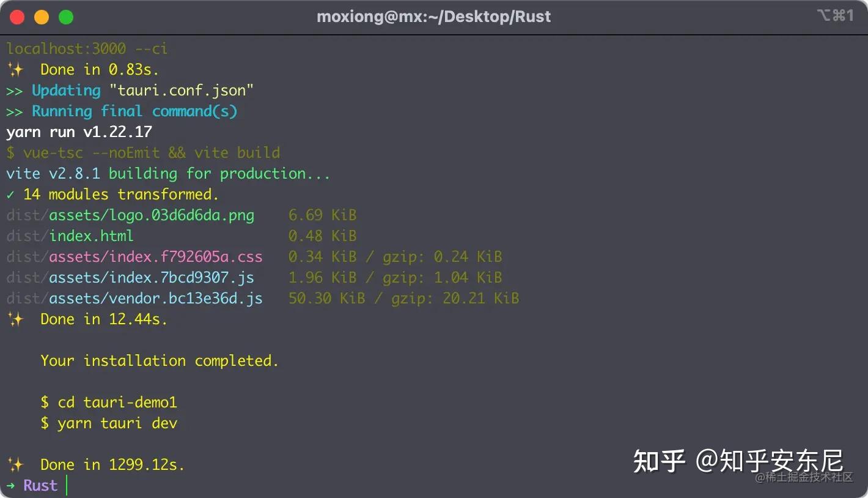Click the ⌥⌘1 shortcut indicator in title bar

point(835,16)
